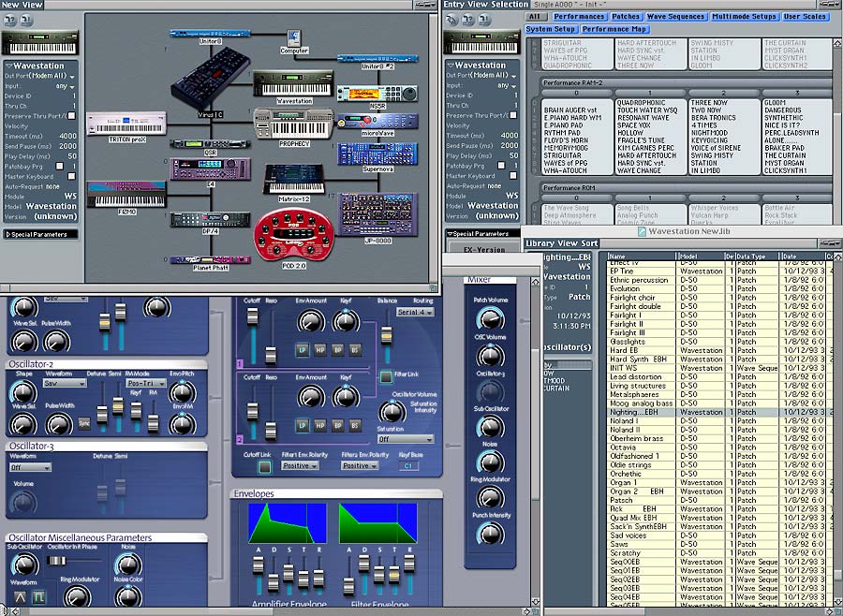This screenshot has height=616, width=843.
Task: Click Wavestation keyboard image in New View panel
Action: [x=40, y=44]
